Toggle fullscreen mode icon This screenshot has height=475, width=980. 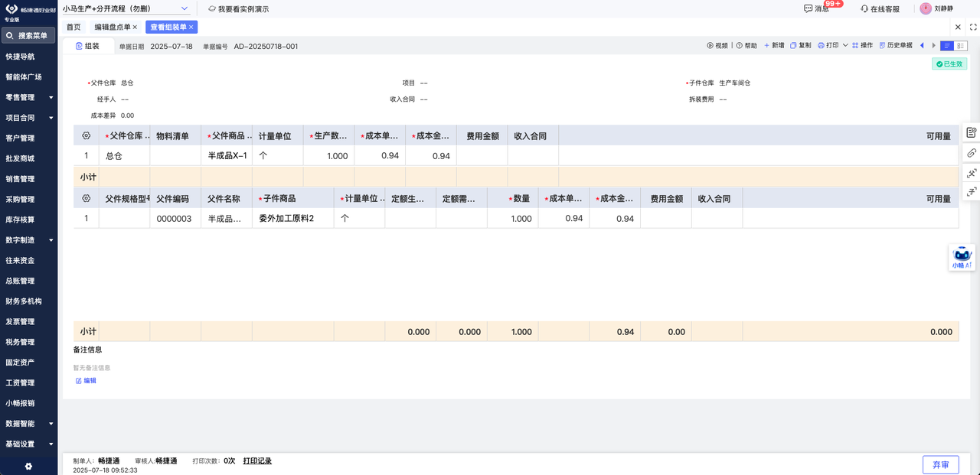click(x=973, y=27)
